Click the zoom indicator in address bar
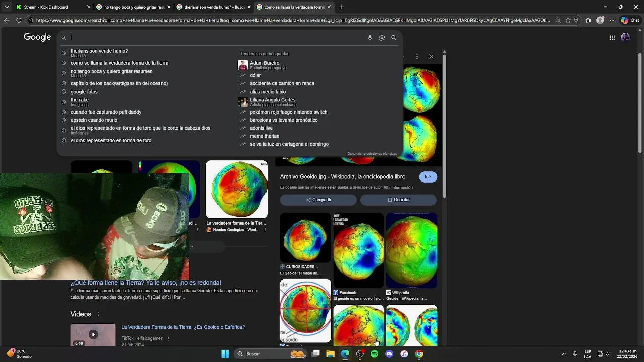This screenshot has width=644, height=362. pyautogui.click(x=558, y=20)
